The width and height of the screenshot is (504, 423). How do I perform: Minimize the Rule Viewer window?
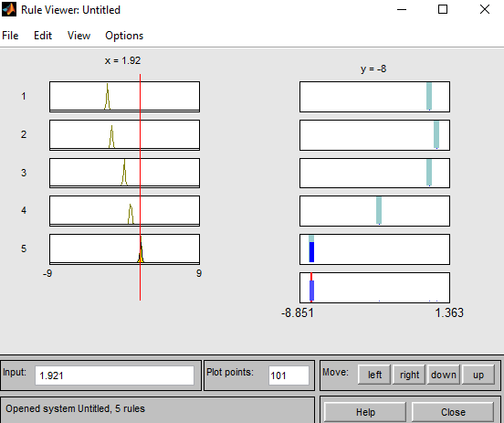402,10
